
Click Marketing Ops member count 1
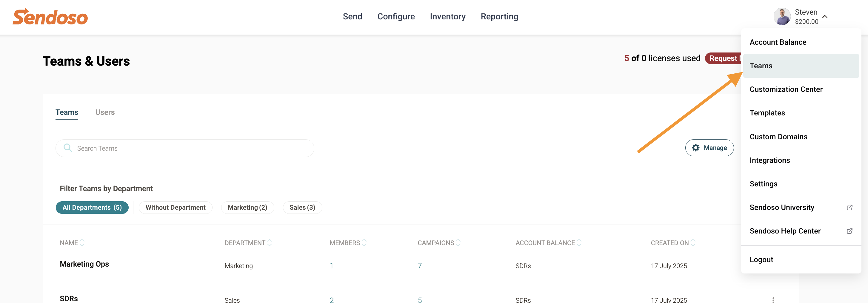click(x=332, y=266)
